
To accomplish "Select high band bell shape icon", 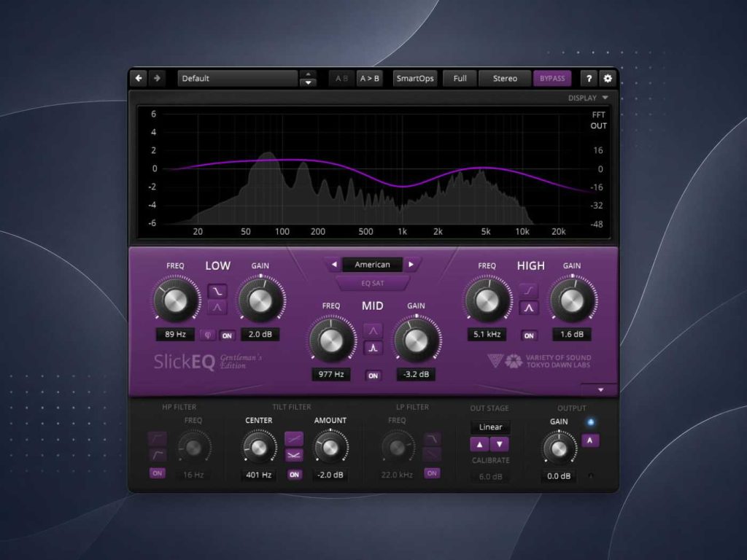I will pos(529,308).
